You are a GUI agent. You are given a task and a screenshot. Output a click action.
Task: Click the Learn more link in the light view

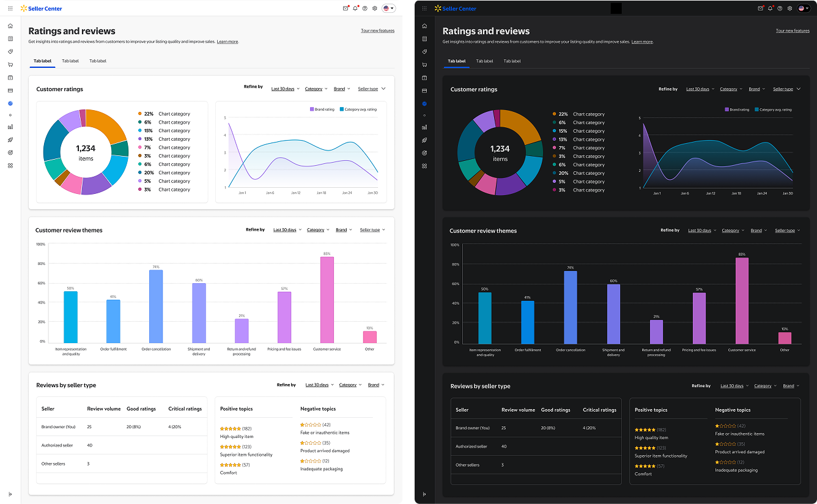pyautogui.click(x=227, y=42)
